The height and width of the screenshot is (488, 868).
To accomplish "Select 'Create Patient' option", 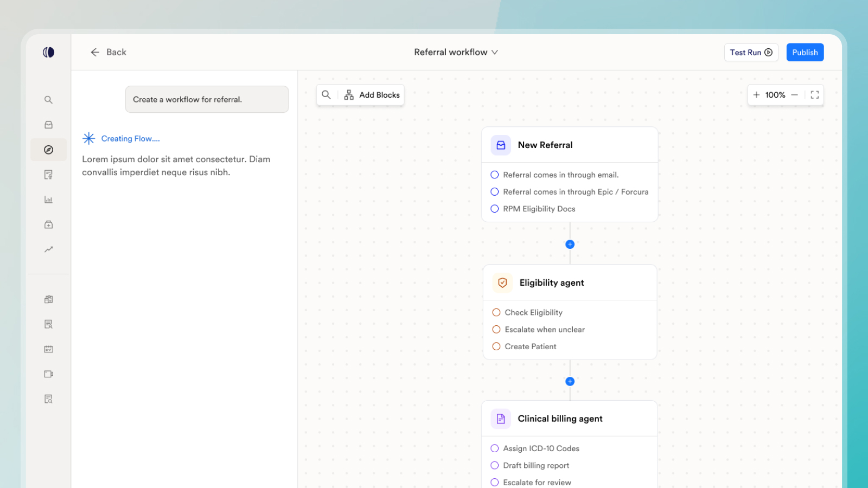I will point(524,346).
